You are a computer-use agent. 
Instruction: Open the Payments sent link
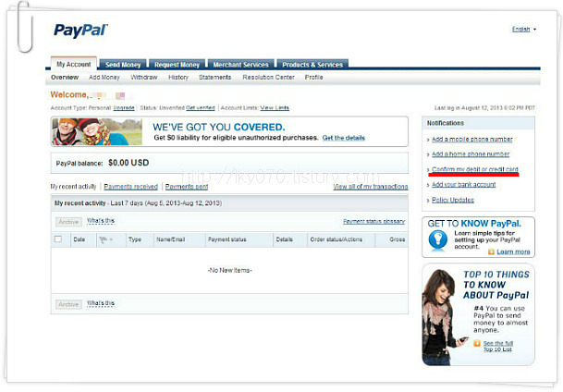coord(187,187)
